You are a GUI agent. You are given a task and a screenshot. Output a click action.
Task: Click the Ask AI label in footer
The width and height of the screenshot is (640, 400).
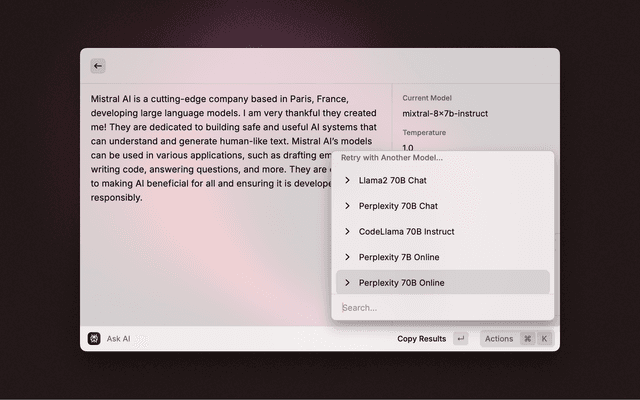coord(118,339)
